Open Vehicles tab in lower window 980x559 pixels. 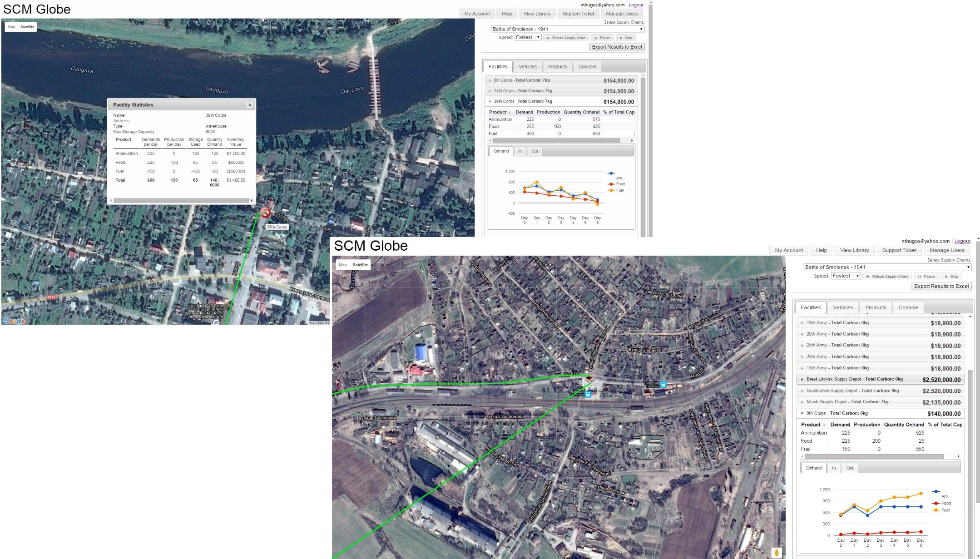(843, 307)
